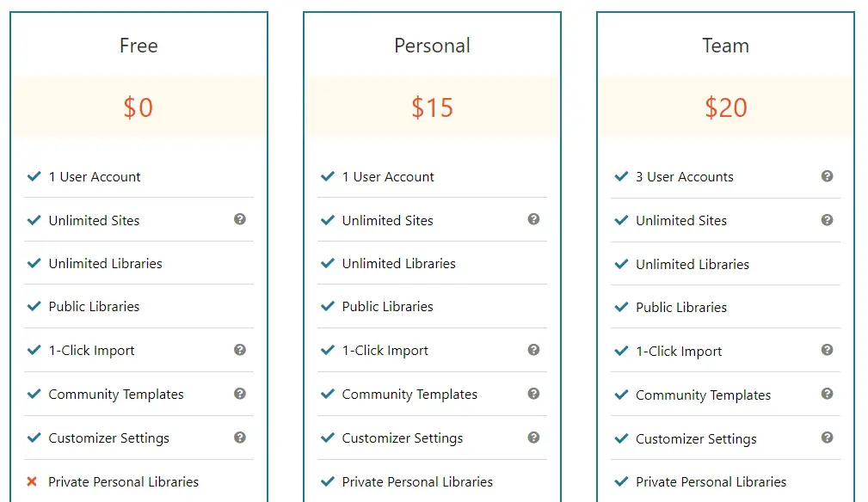This screenshot has height=502, width=868.
Task: Select the Free plan heading
Action: point(139,46)
